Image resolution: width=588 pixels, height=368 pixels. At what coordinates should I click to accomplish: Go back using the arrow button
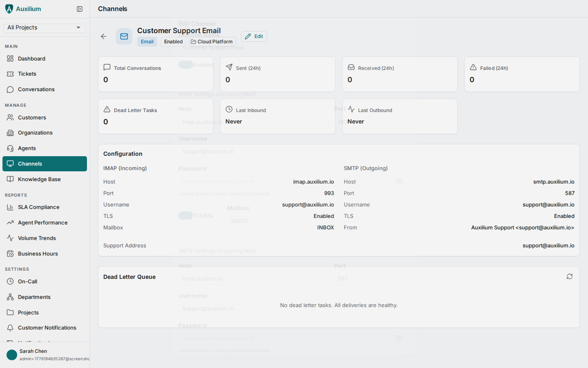(x=103, y=36)
